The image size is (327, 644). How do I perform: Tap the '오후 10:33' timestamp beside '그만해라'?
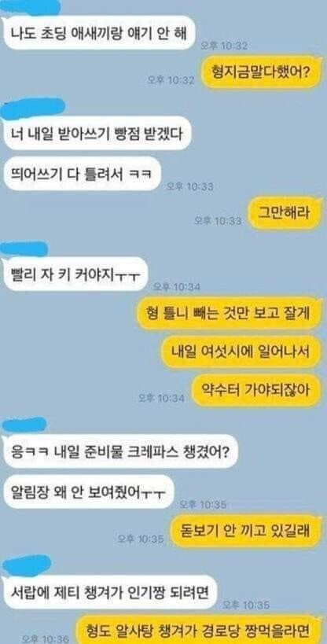click(x=218, y=221)
